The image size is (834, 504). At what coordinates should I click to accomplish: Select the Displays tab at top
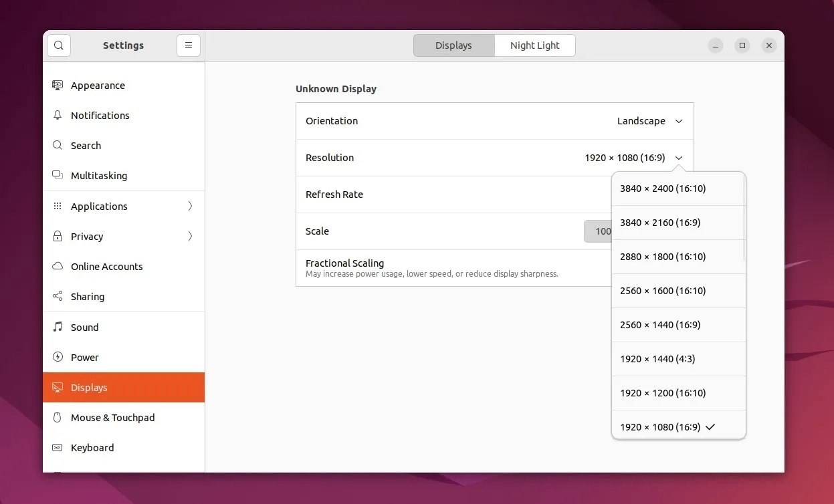coord(453,45)
